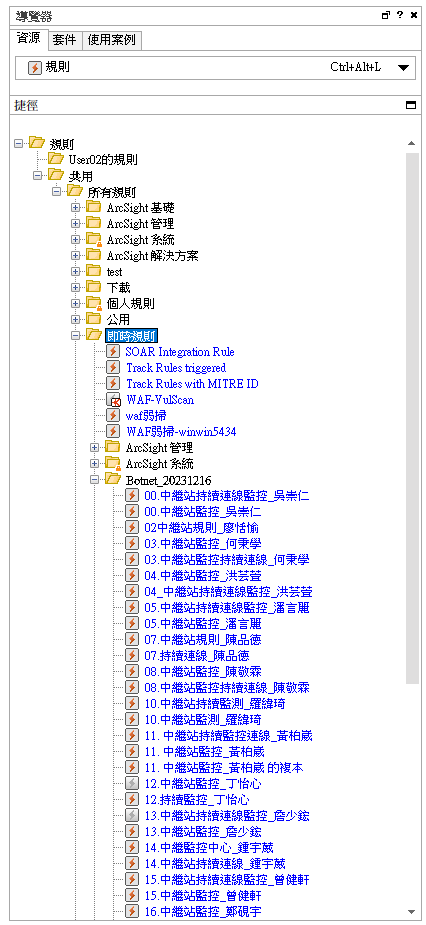Click the rule icon beside Track Rules with MITRE ID
426x925 pixels.
(x=113, y=383)
